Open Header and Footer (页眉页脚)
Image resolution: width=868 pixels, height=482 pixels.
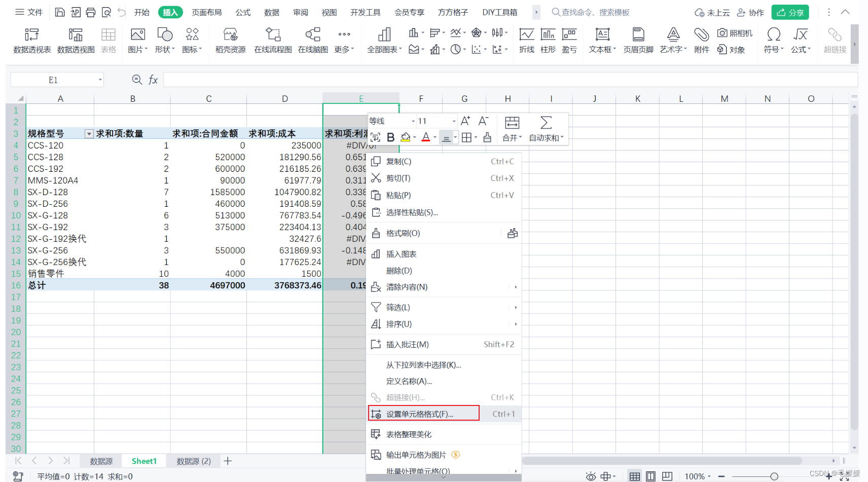tap(638, 41)
